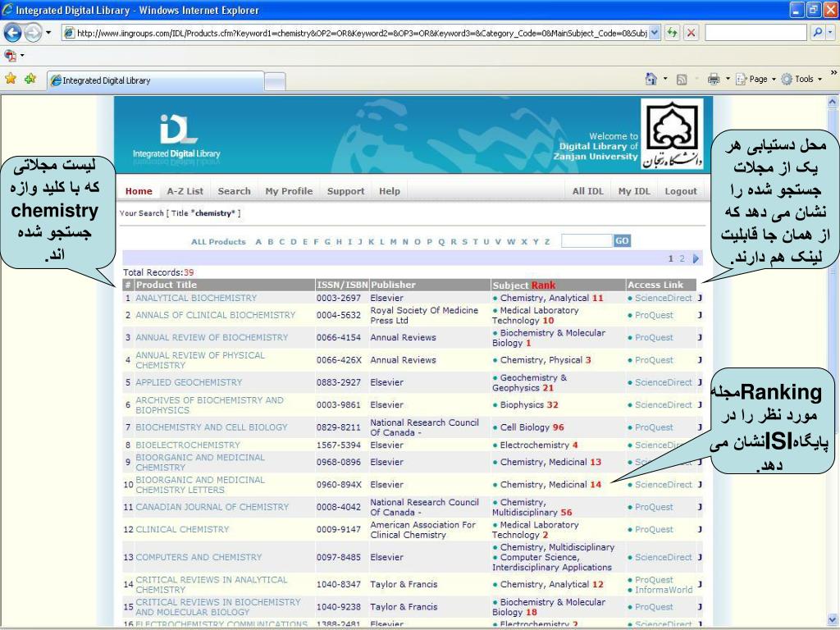Click page scrollbar up arrow

coord(833,101)
